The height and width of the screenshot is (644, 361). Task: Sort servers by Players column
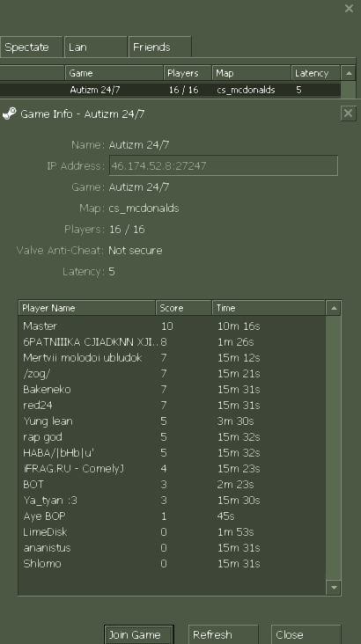pos(188,73)
